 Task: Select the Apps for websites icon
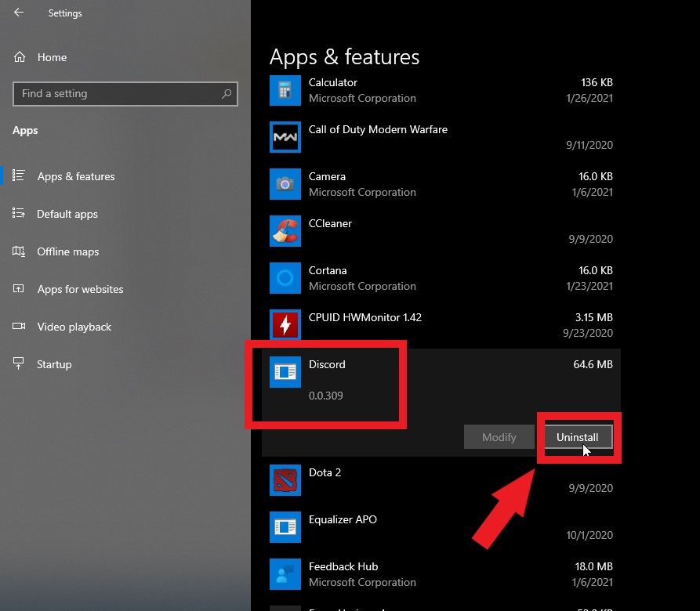18,288
